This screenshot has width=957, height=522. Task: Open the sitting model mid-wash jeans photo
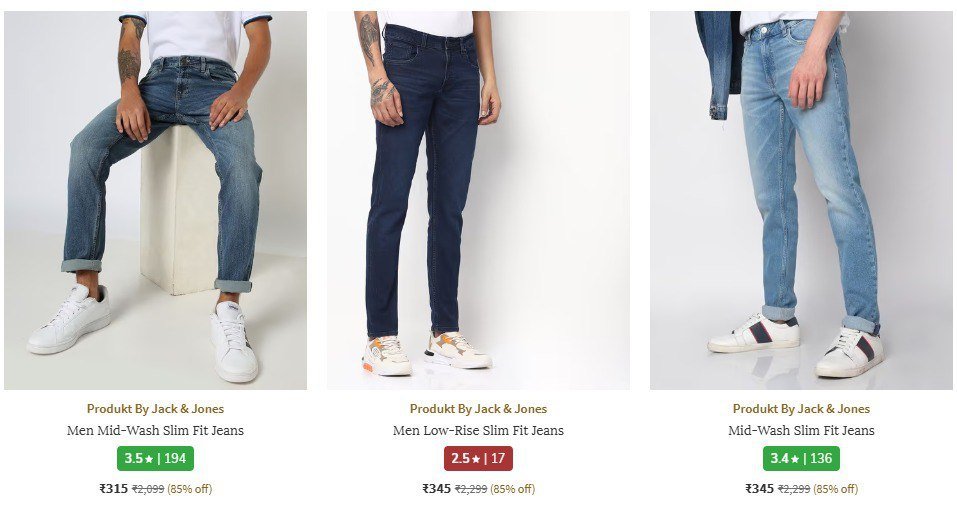click(156, 200)
